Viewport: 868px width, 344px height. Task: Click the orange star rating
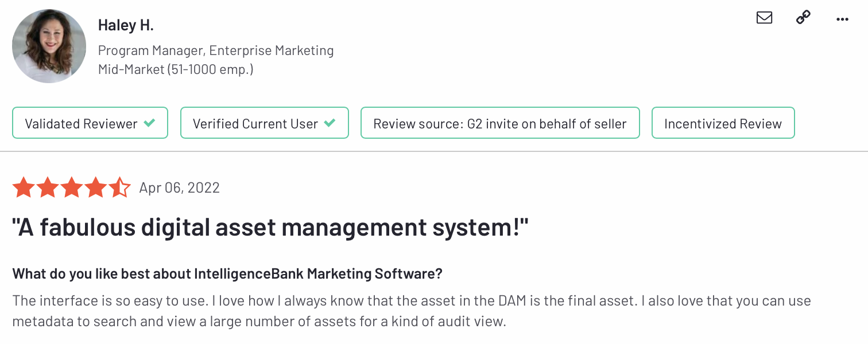[x=72, y=187]
